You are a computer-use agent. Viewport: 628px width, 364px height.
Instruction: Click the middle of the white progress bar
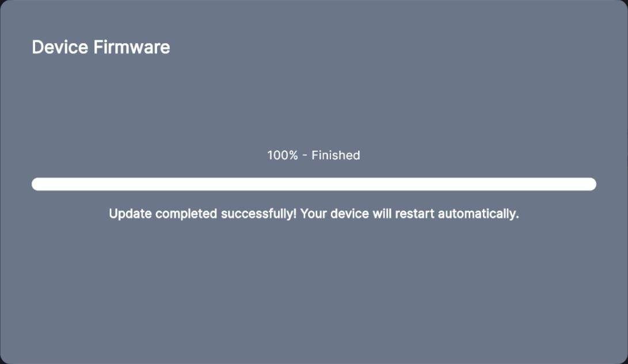pos(314,184)
